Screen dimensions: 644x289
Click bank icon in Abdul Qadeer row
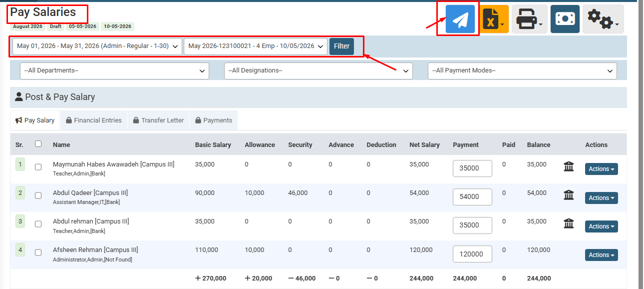click(569, 195)
